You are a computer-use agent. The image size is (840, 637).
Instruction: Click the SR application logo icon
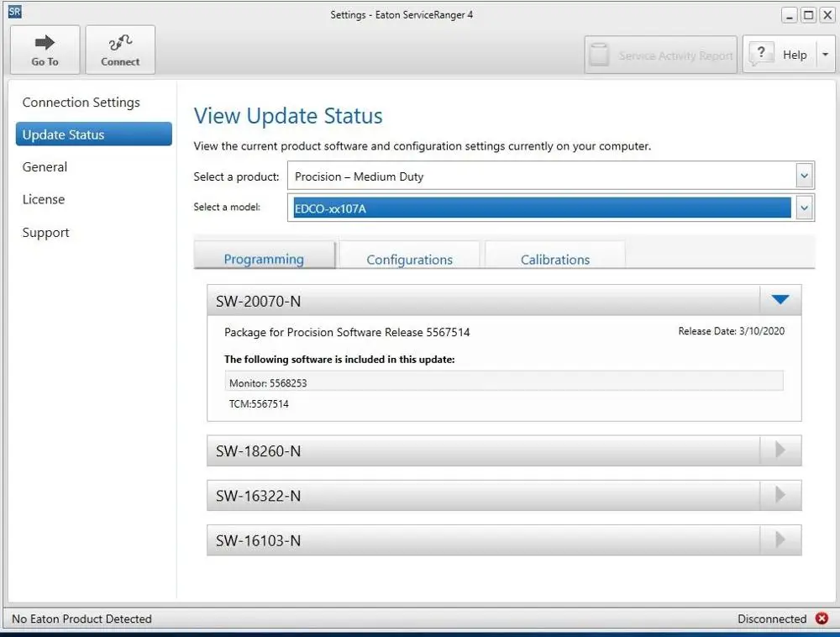point(14,12)
